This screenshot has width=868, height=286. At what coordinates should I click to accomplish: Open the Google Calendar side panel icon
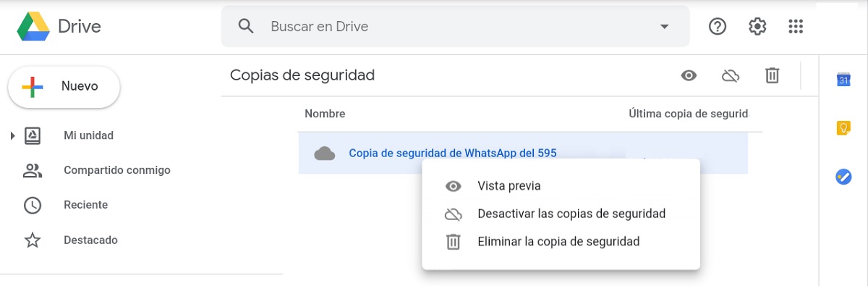(x=843, y=80)
